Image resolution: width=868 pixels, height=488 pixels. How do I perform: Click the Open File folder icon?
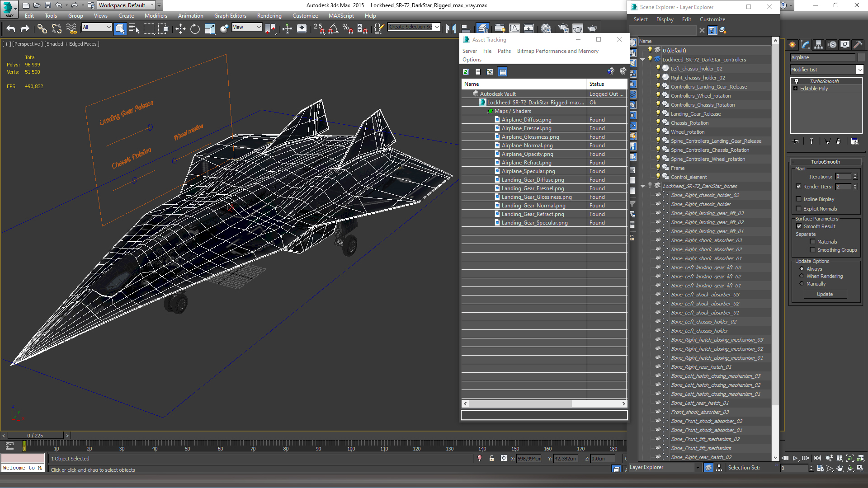pyautogui.click(x=37, y=5)
